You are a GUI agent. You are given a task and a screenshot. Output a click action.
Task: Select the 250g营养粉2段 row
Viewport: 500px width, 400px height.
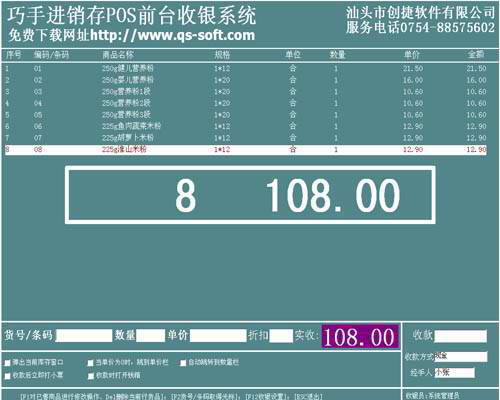246,103
